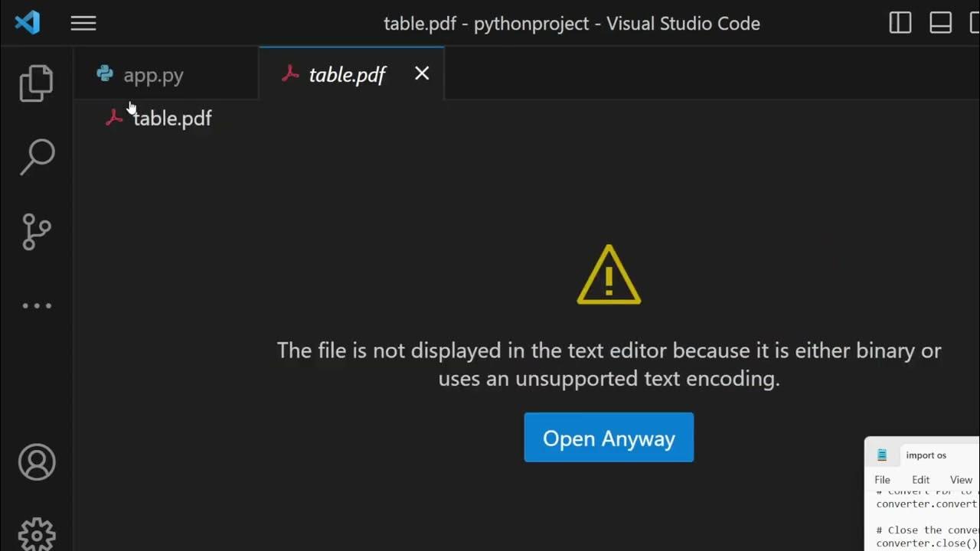Open Notepad's Edit menu
The image size is (980, 551).
click(920, 480)
